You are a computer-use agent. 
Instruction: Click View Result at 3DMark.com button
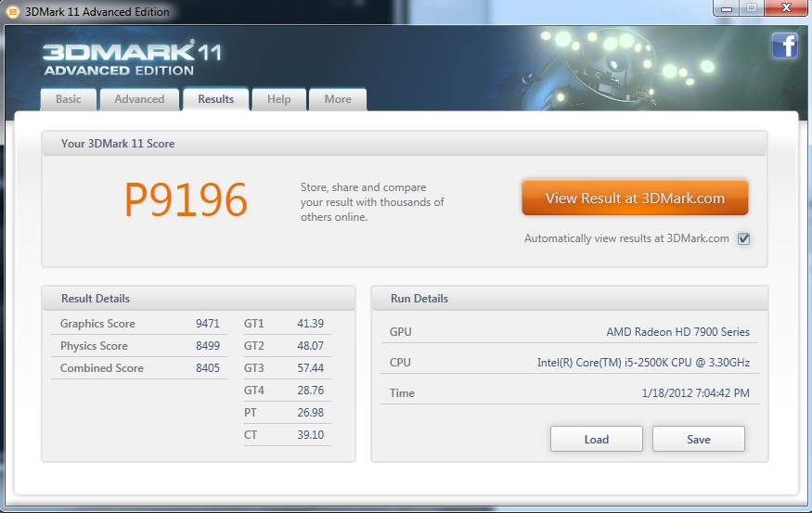point(635,198)
